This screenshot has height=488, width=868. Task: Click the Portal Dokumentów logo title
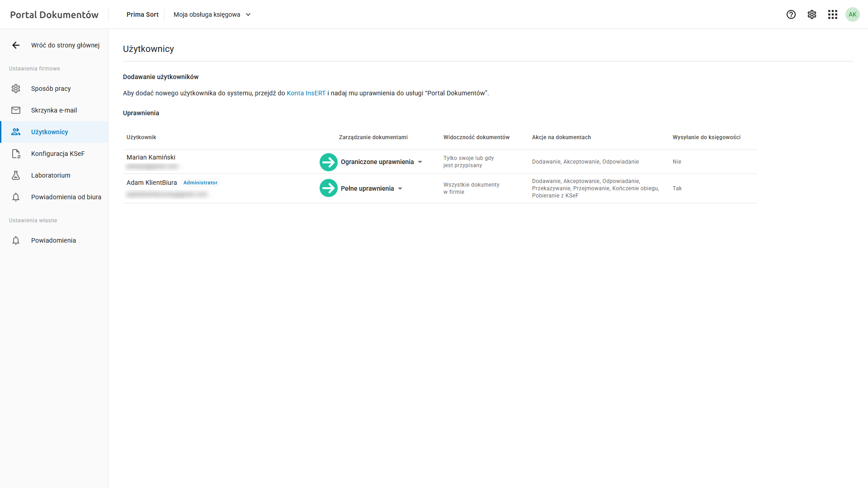(x=54, y=14)
